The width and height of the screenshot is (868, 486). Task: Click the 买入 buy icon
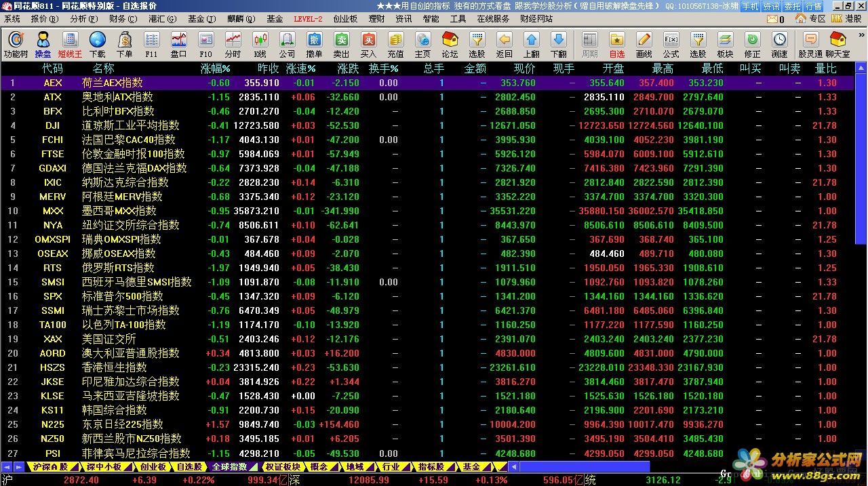368,44
